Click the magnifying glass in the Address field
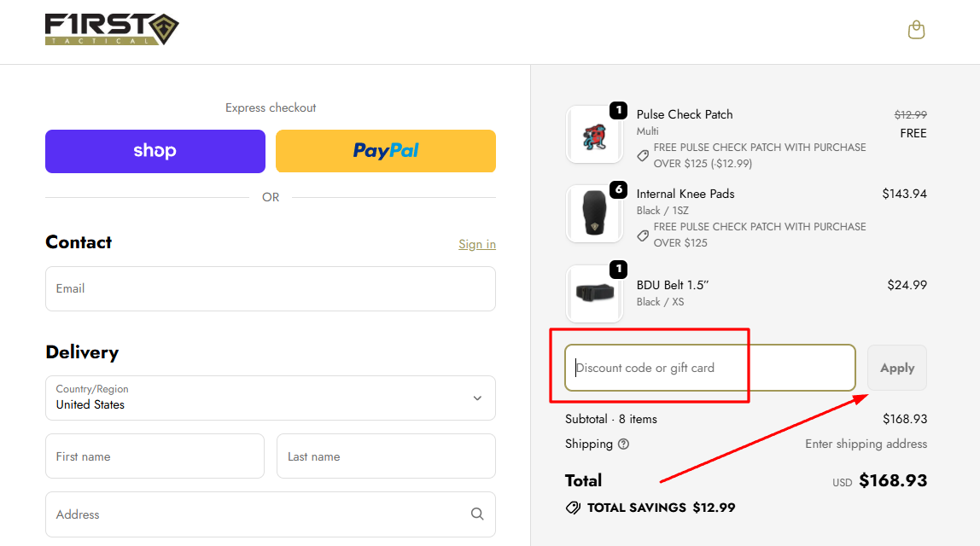 pyautogui.click(x=476, y=514)
